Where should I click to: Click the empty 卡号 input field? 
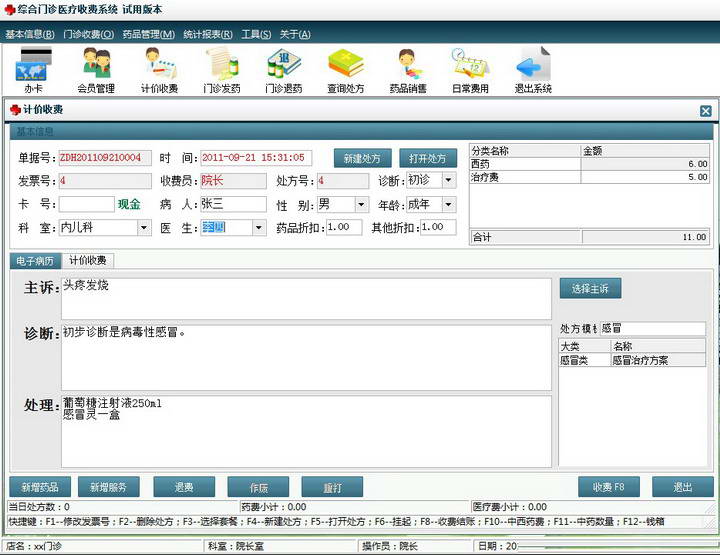pyautogui.click(x=86, y=204)
